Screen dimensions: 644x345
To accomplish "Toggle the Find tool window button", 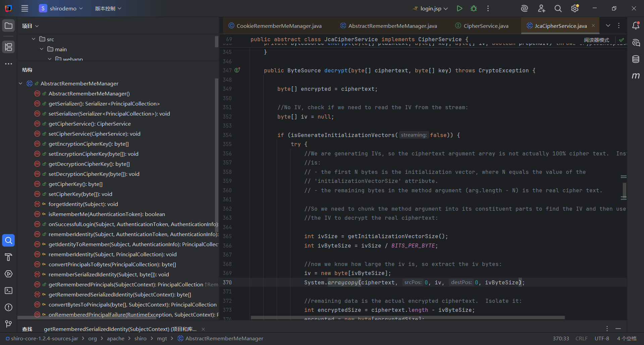I will 8,240.
